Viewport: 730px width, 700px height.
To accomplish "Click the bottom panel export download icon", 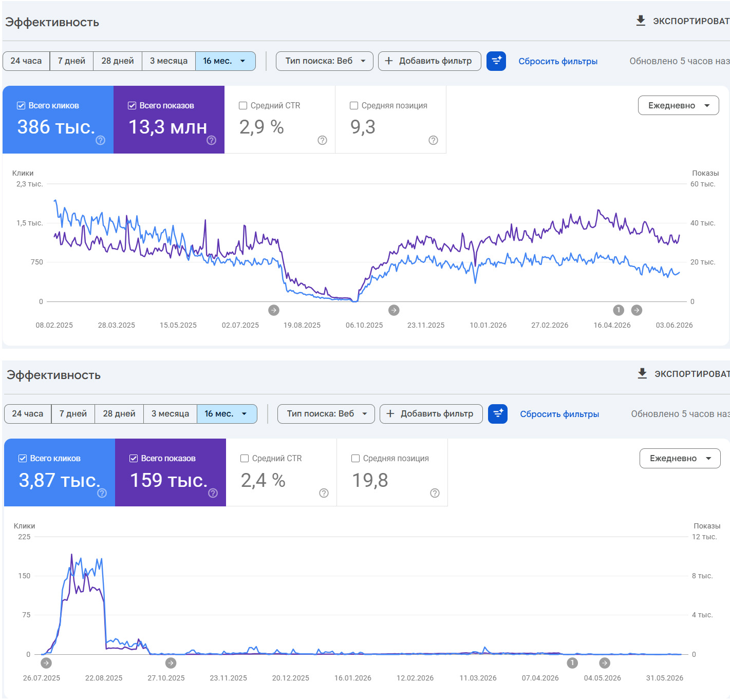I will [x=642, y=373].
